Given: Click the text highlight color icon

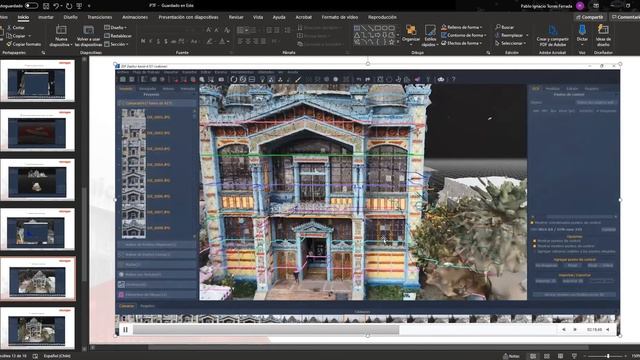Looking at the screenshot, I should tap(209, 41).
